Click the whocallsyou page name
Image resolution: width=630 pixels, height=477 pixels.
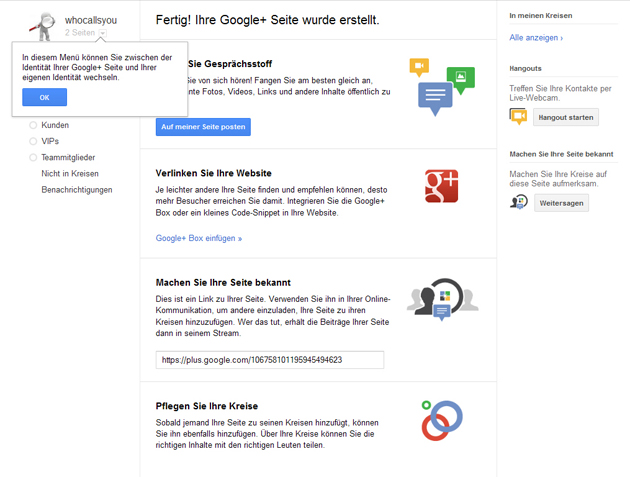pyautogui.click(x=91, y=20)
